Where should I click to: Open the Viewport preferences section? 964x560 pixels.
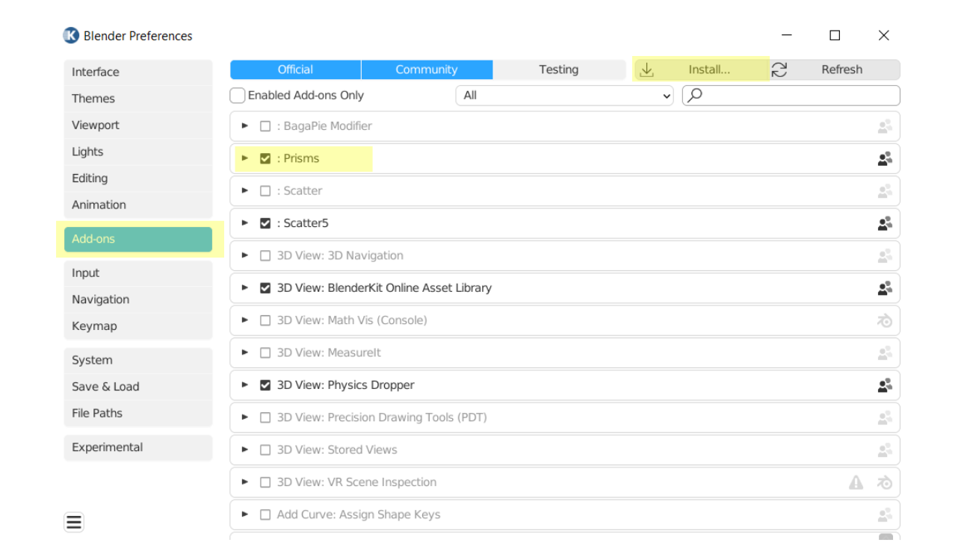pos(138,125)
